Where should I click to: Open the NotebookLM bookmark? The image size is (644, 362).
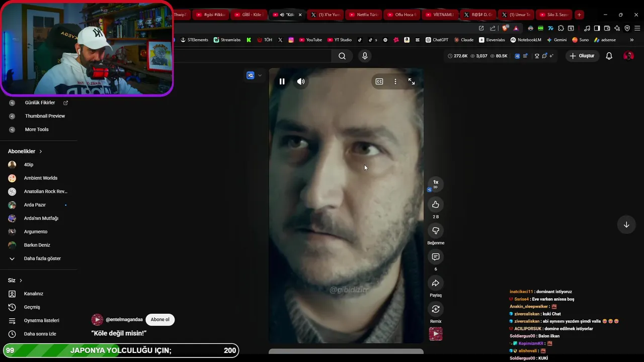coord(526,40)
